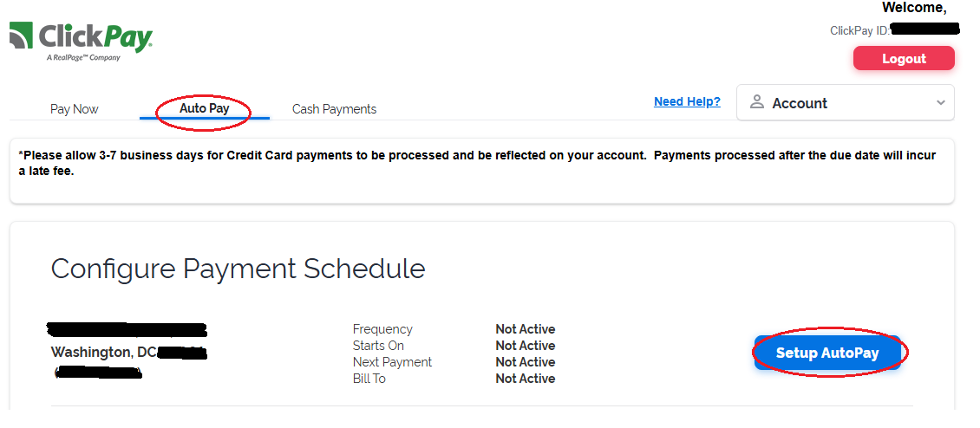Click the Frequency field label

pyautogui.click(x=382, y=329)
